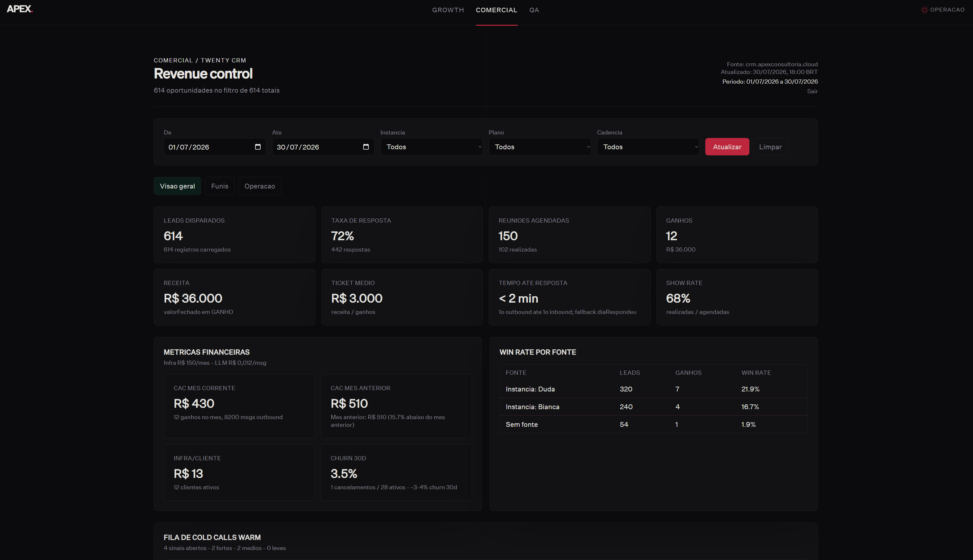Viewport: 973px width, 560px height.
Task: Expand the Instancia dropdown
Action: pyautogui.click(x=431, y=147)
